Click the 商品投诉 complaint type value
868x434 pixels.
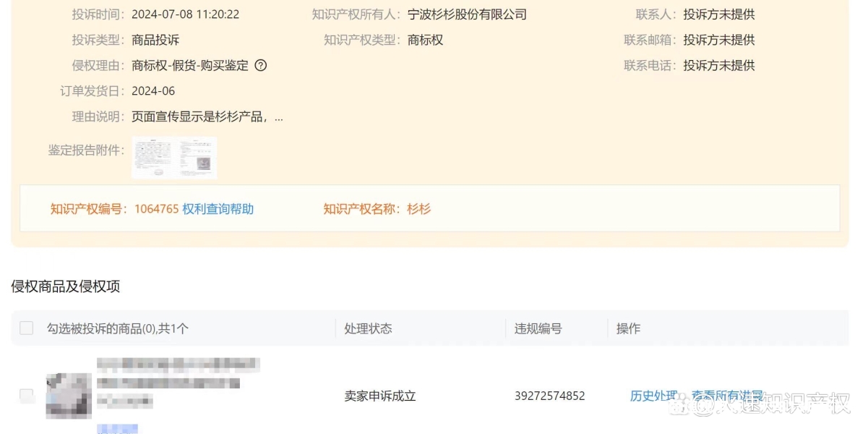[155, 40]
